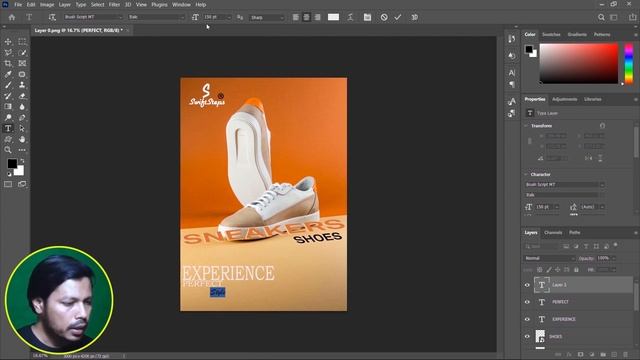The width and height of the screenshot is (640, 360).
Task: Open Properties font family dropdown
Action: (564, 184)
